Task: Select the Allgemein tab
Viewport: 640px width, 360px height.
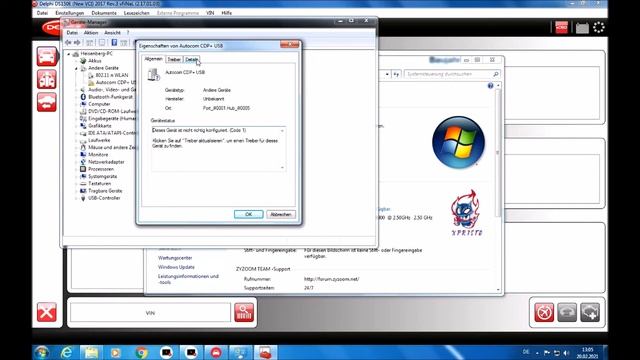Action: click(153, 59)
